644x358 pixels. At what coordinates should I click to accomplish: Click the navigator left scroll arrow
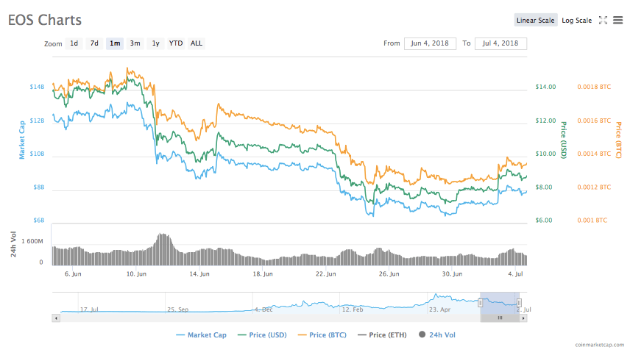pyautogui.click(x=55, y=318)
